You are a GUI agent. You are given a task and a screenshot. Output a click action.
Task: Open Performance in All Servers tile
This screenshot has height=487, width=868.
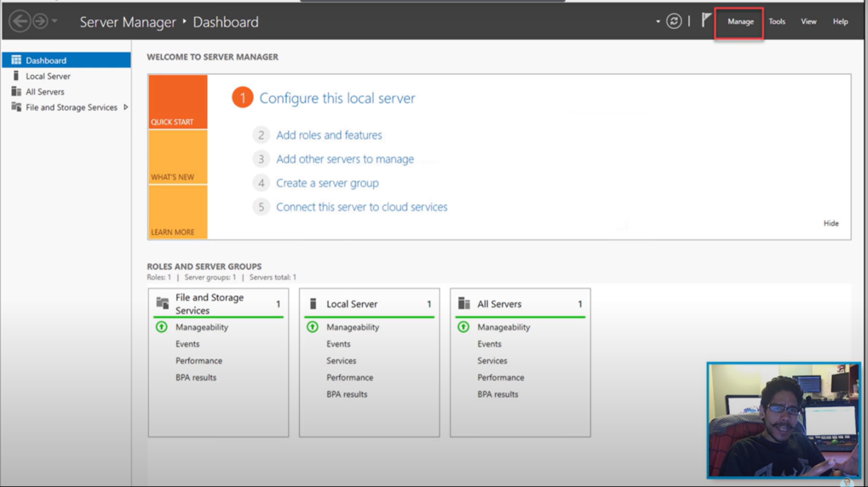501,377
